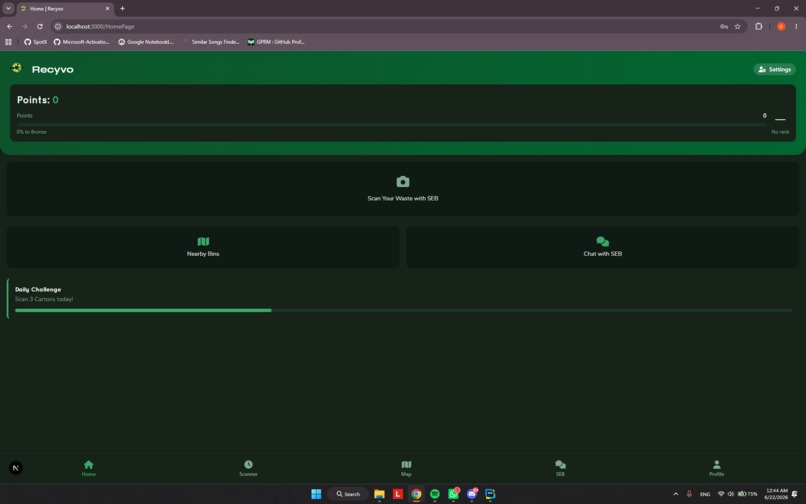The width and height of the screenshot is (806, 504).
Task: Open the notifications bell icon
Action: point(795,494)
